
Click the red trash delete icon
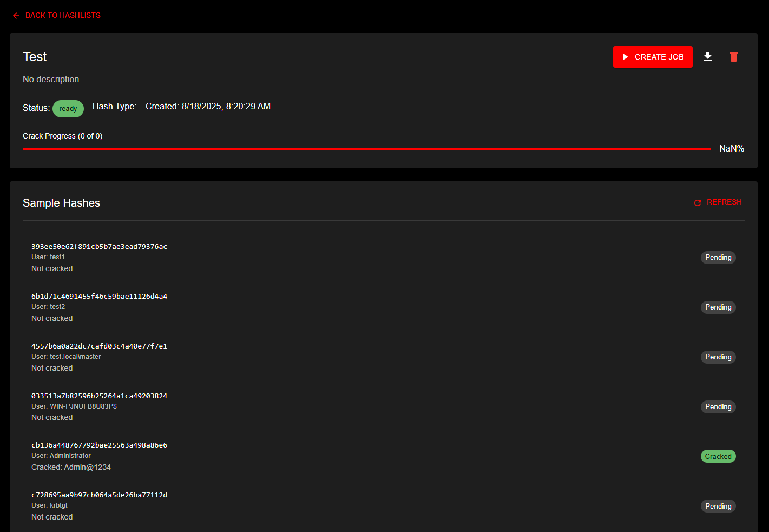tap(733, 57)
